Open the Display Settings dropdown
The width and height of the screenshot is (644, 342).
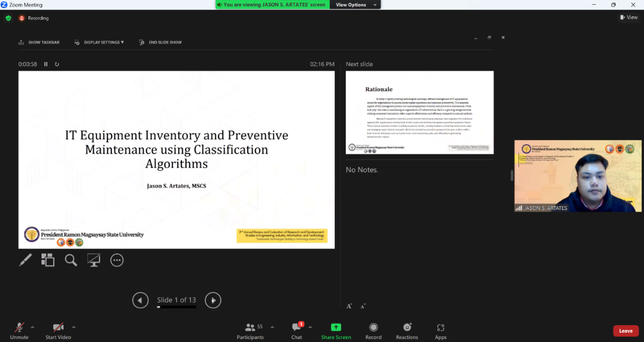[99, 42]
